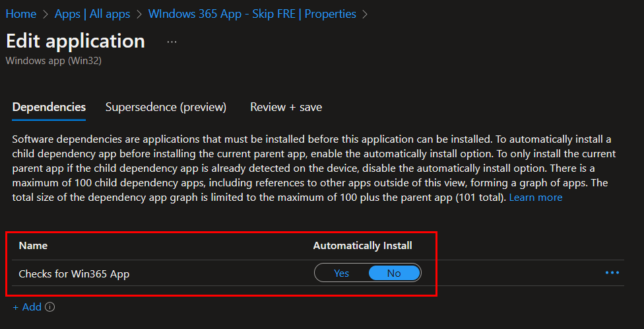Image resolution: width=644 pixels, height=329 pixels.
Task: Go to the Review + save tab
Action: [286, 107]
